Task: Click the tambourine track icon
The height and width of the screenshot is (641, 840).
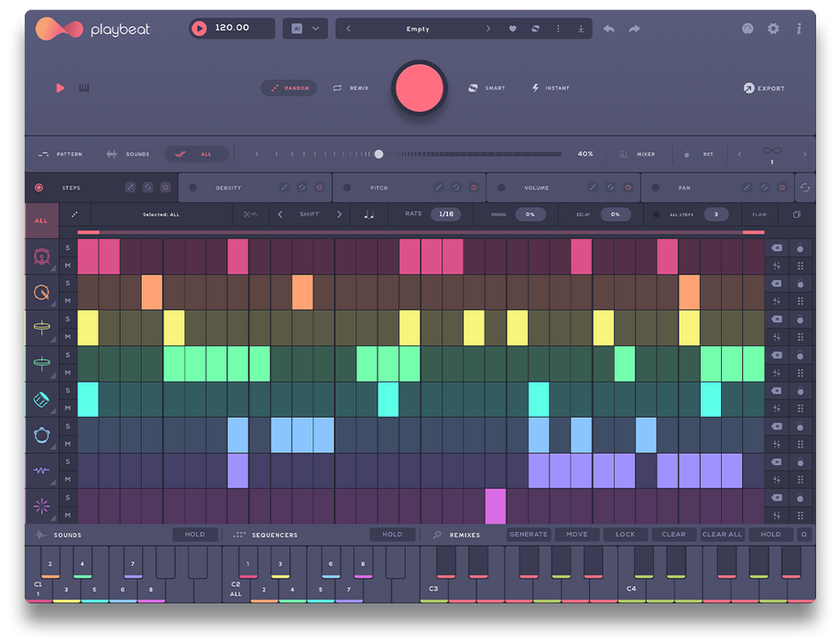Action: pos(41,436)
